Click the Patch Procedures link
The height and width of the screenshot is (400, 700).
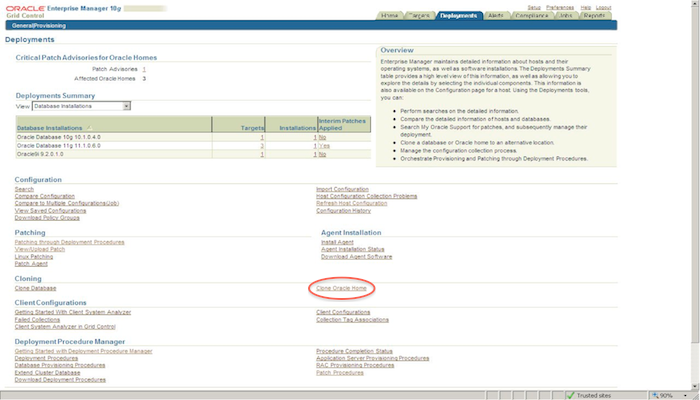click(x=340, y=373)
